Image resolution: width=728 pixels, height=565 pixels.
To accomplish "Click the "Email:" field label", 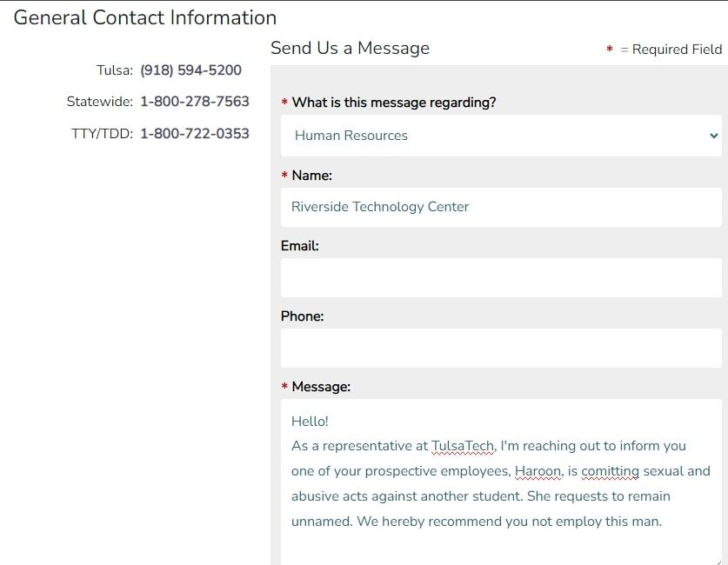I will pyautogui.click(x=299, y=246).
